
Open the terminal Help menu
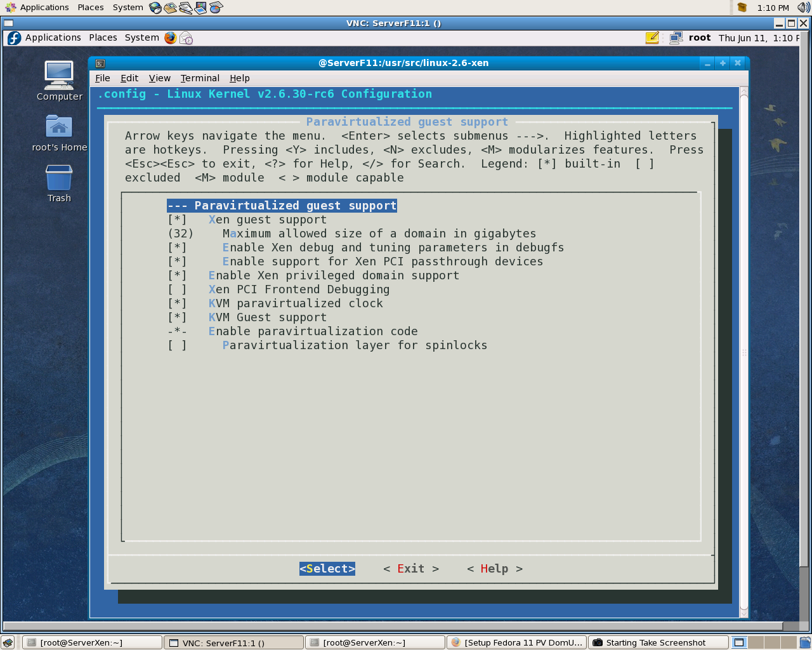240,78
